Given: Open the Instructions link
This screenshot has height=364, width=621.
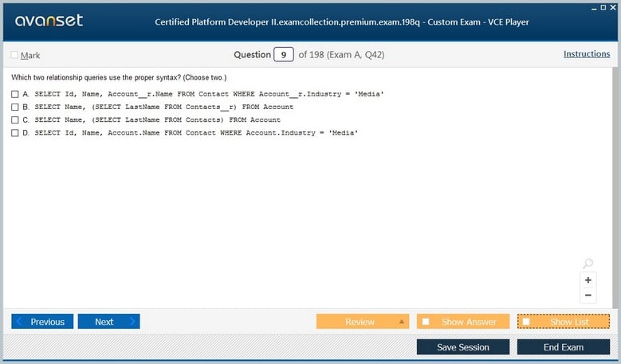Looking at the screenshot, I should [x=587, y=54].
